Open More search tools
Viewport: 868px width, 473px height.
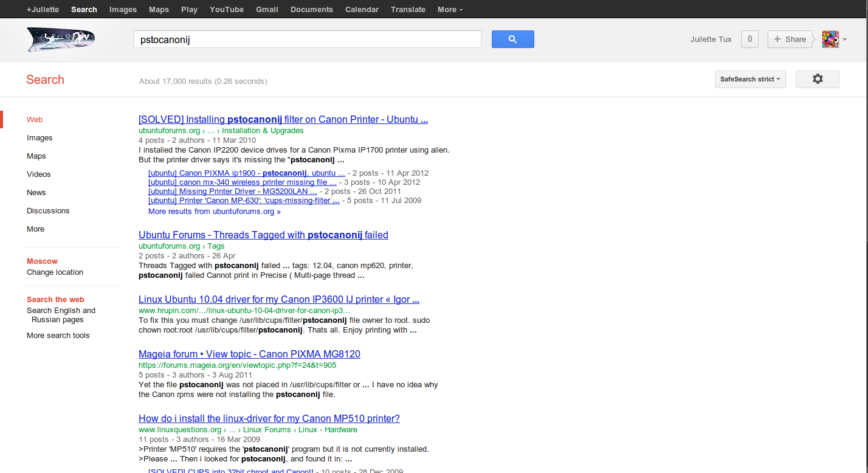(58, 336)
